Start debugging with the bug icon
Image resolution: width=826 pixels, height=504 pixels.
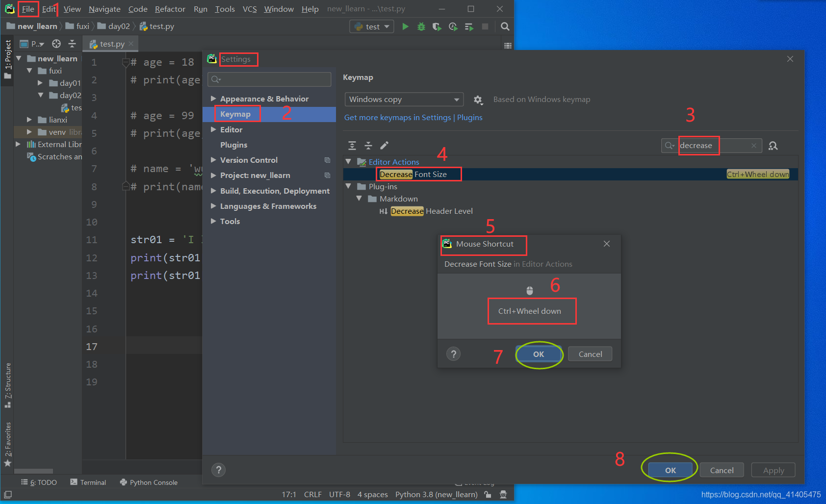tap(421, 26)
